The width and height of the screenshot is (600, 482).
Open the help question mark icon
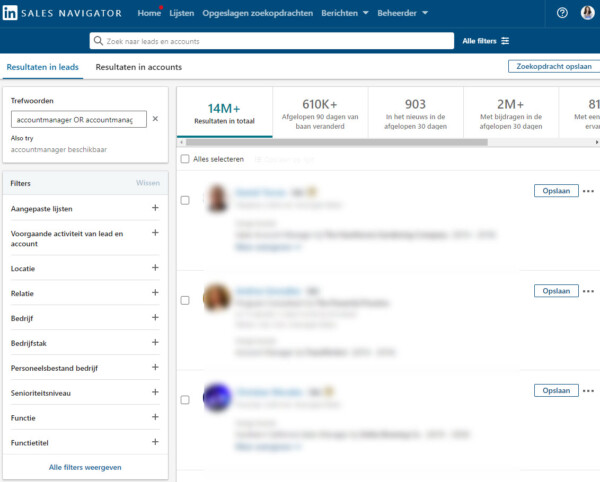point(561,13)
